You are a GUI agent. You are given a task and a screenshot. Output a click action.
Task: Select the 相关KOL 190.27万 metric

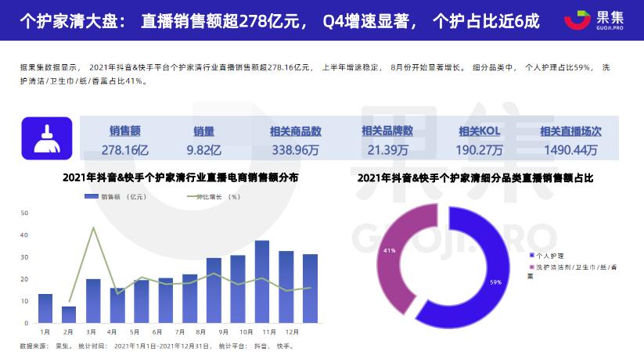479,141
